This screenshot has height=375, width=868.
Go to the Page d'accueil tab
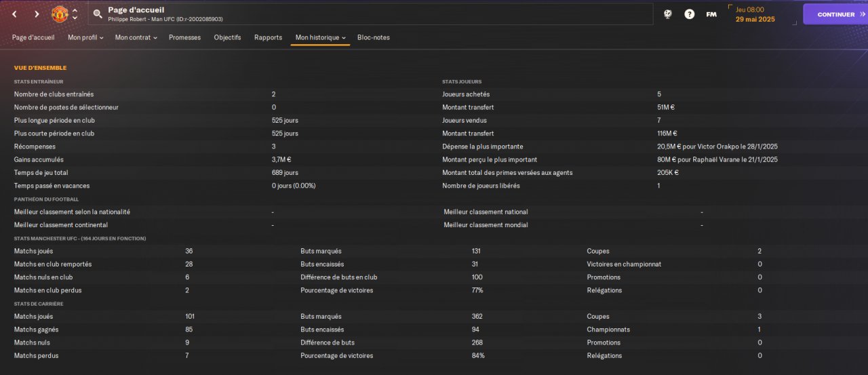click(33, 38)
